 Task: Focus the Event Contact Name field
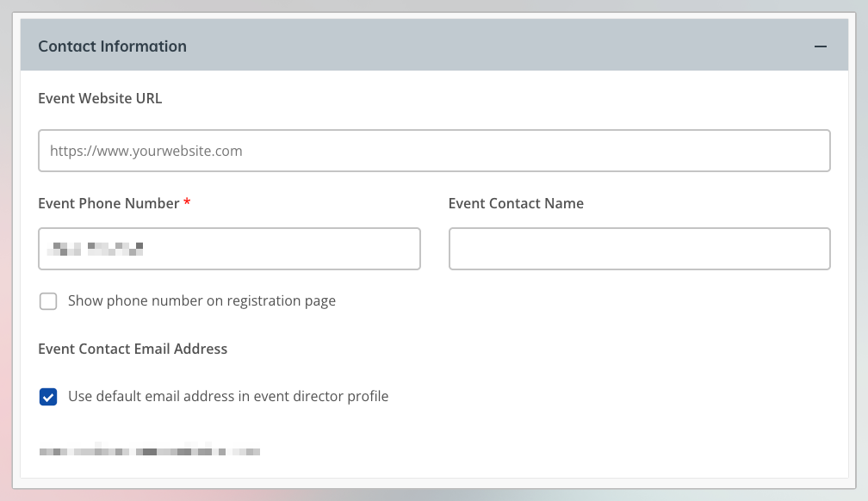639,249
